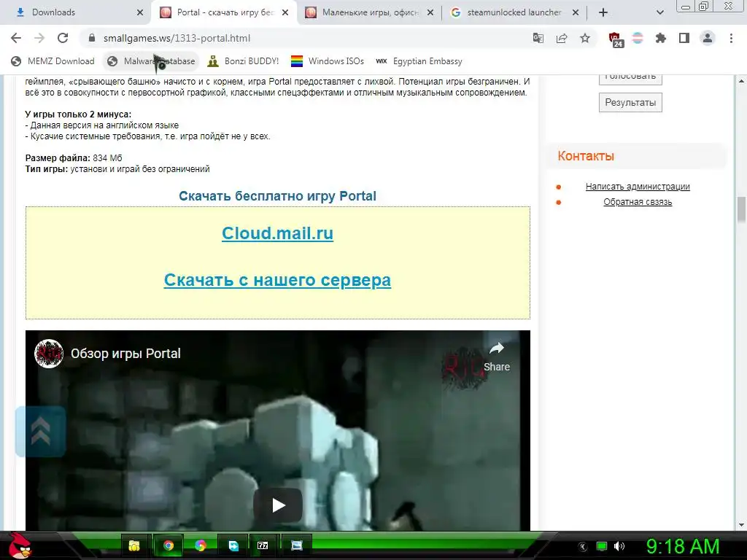Click the page vertical scrollbar thumb
Viewport: 747px width, 560px height.
tap(741, 209)
